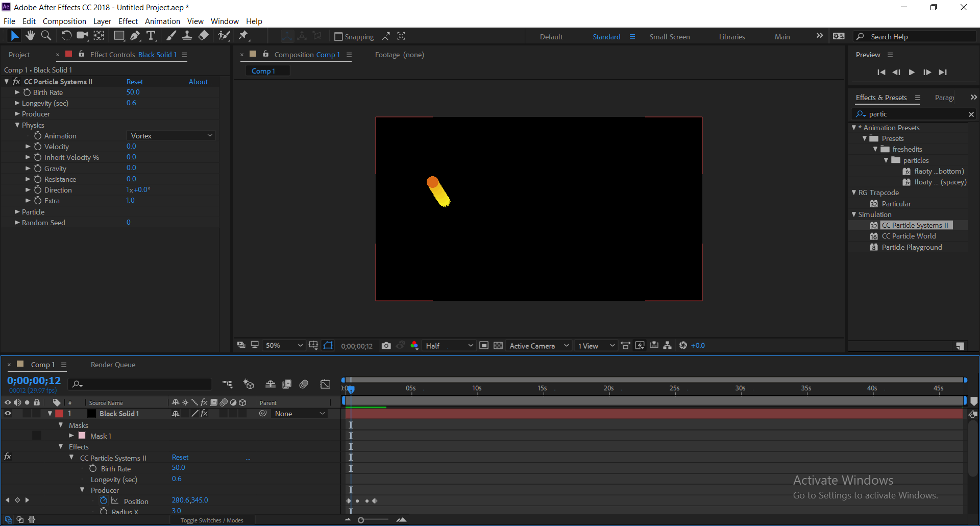This screenshot has height=526, width=980.
Task: Open the Effect menu
Action: 128,21
